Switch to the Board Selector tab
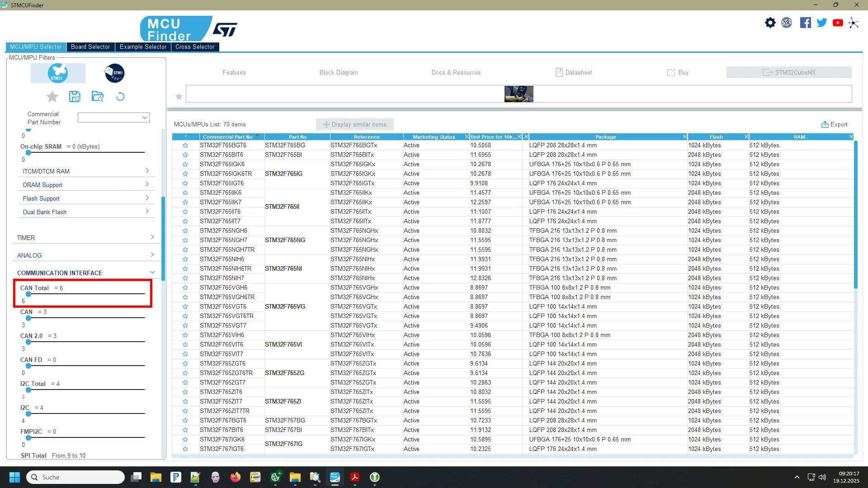The image size is (868, 488). pyautogui.click(x=90, y=47)
